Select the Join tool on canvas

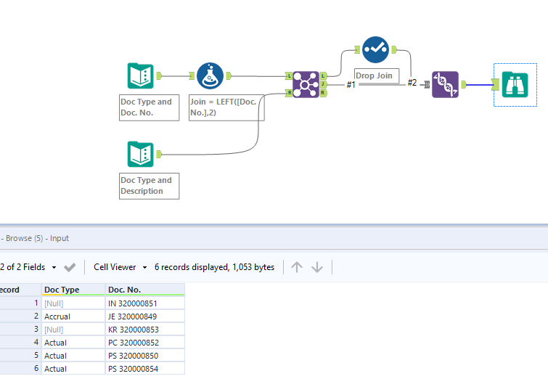[x=306, y=85]
